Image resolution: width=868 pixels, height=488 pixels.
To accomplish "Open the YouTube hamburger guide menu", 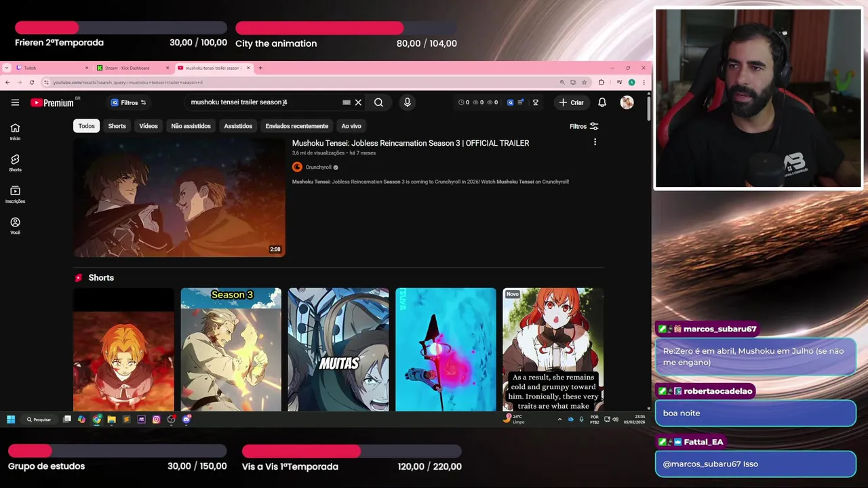I will pyautogui.click(x=15, y=102).
